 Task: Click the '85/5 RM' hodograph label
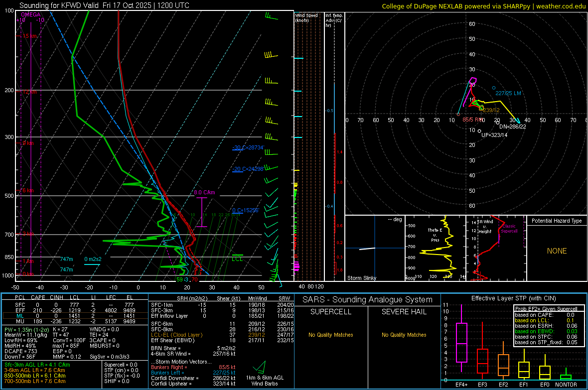[x=473, y=120]
